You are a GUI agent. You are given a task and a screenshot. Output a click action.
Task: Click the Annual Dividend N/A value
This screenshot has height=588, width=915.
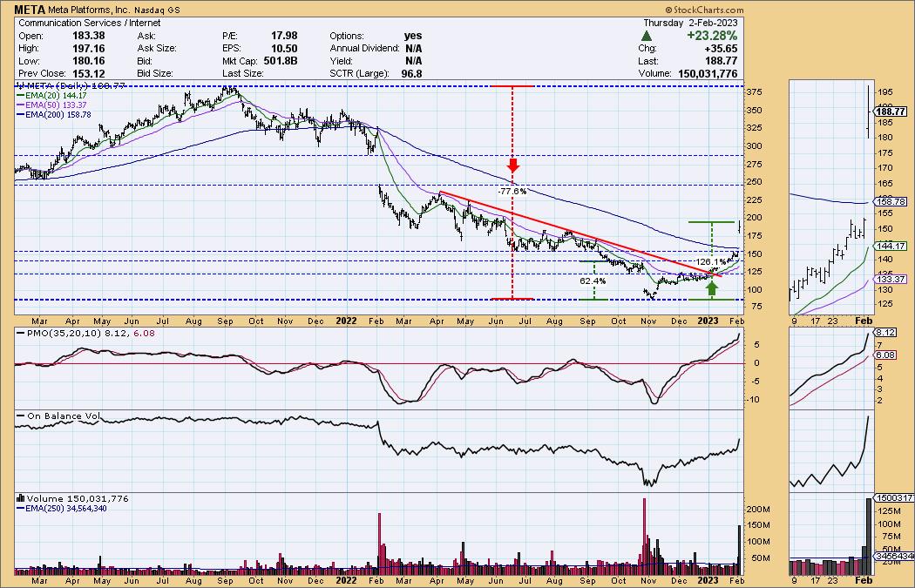pos(413,49)
